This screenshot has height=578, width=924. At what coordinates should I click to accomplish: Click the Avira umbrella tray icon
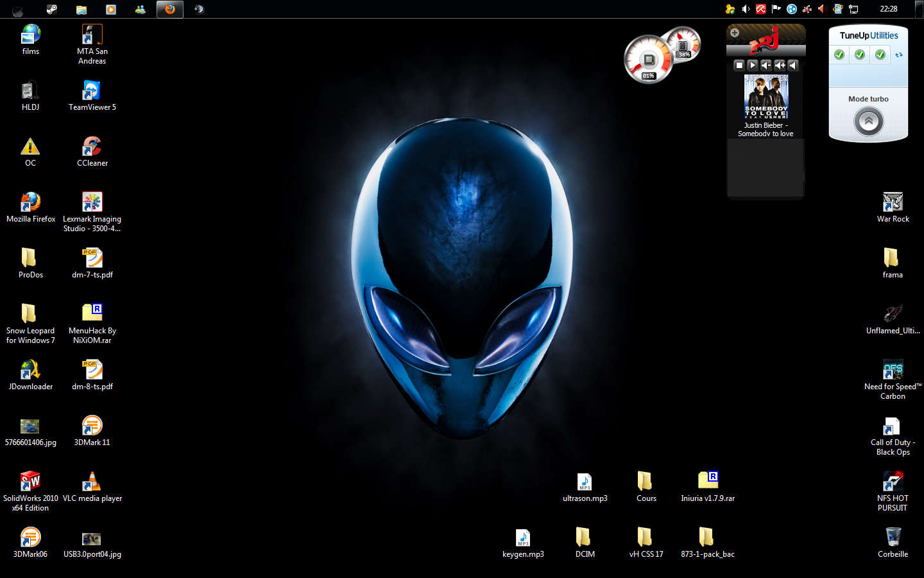pos(760,9)
